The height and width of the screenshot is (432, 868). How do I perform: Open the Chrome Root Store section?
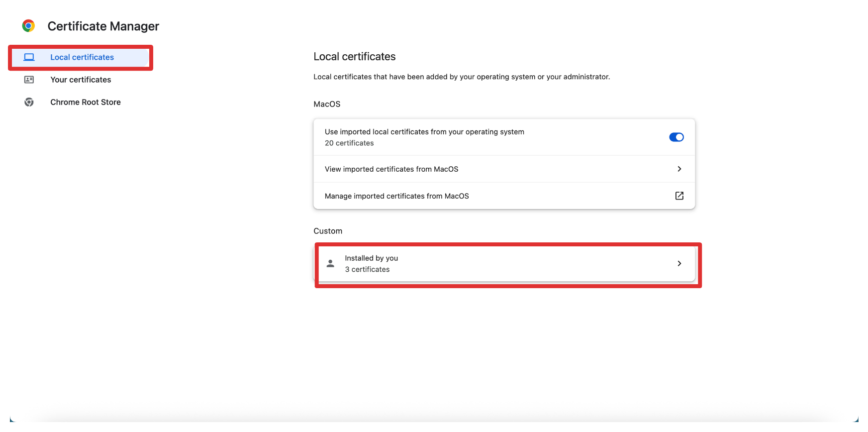click(86, 102)
